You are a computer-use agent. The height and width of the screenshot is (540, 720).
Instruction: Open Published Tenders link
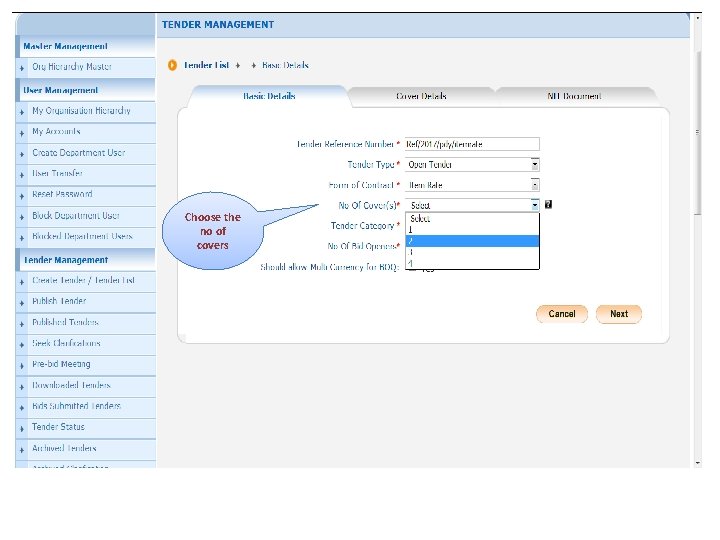pos(65,322)
